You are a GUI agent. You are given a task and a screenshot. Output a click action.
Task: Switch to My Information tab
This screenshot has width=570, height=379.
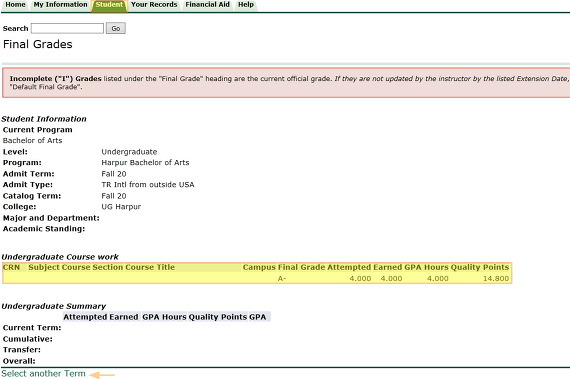pyautogui.click(x=60, y=5)
